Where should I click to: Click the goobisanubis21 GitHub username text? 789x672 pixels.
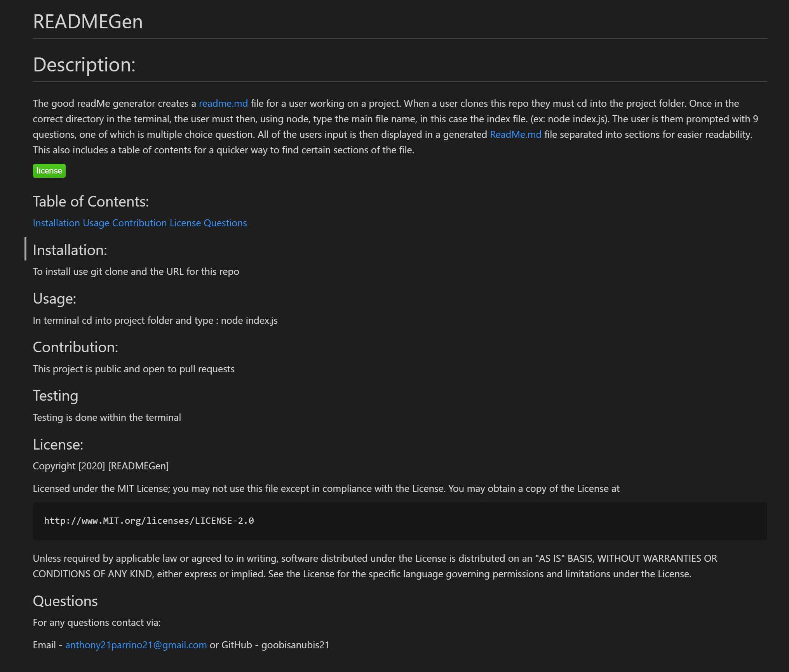pyautogui.click(x=294, y=644)
